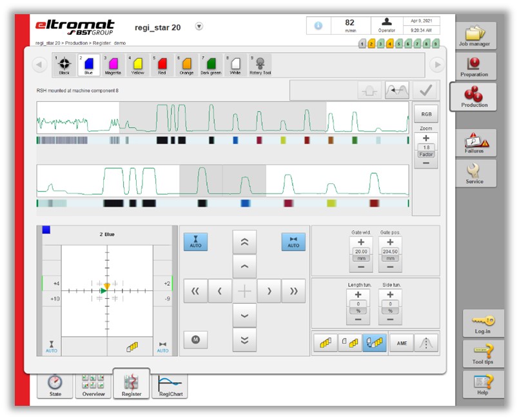This screenshot has height=420, width=519.
Task: Click the Operator user icon
Action: coord(387,22)
